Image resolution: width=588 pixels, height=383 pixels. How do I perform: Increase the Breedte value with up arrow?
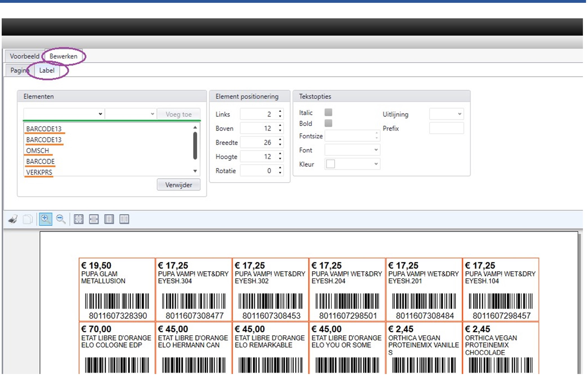click(280, 140)
